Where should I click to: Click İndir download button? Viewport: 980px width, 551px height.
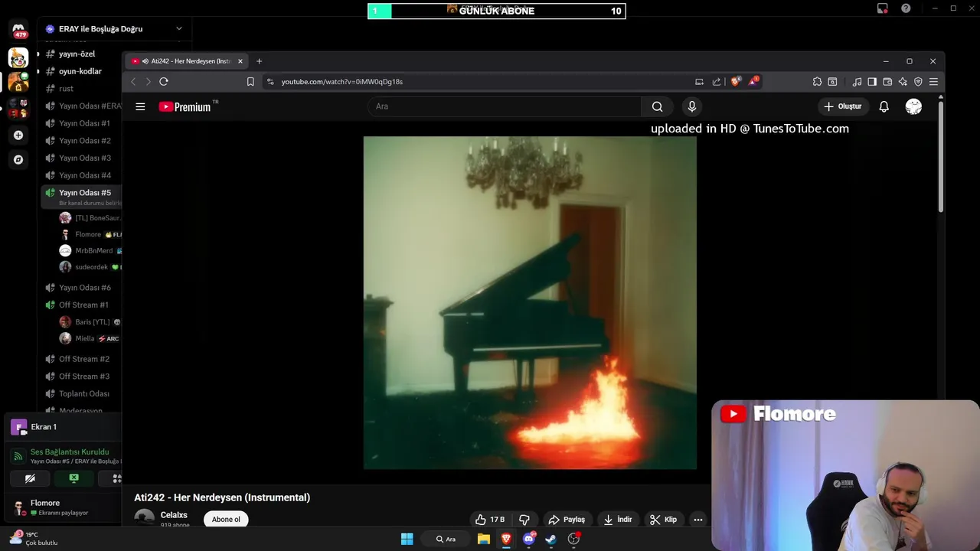point(617,520)
